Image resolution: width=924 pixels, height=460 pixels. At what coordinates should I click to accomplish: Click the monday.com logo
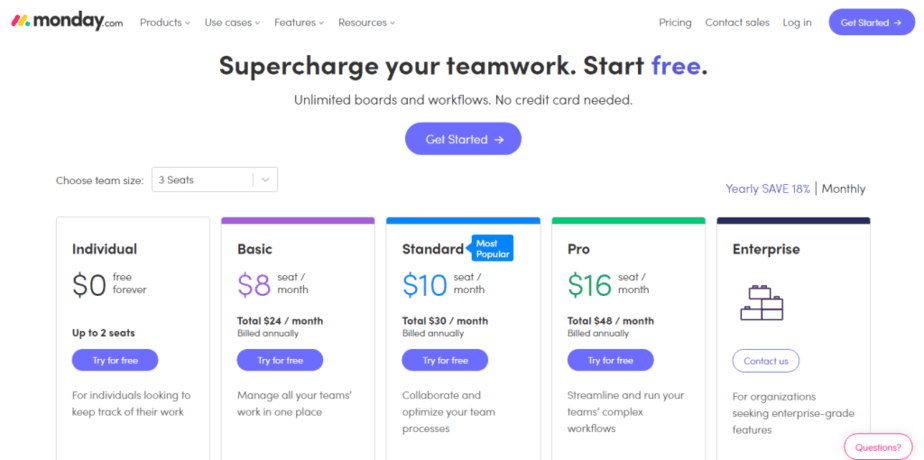[x=67, y=22]
